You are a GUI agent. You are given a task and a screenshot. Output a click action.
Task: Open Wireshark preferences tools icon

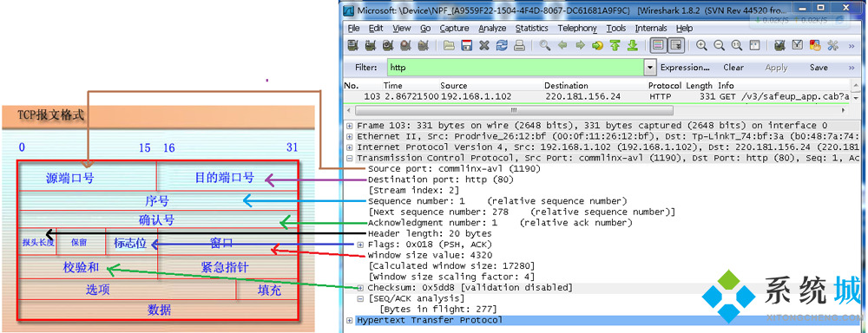(x=832, y=45)
